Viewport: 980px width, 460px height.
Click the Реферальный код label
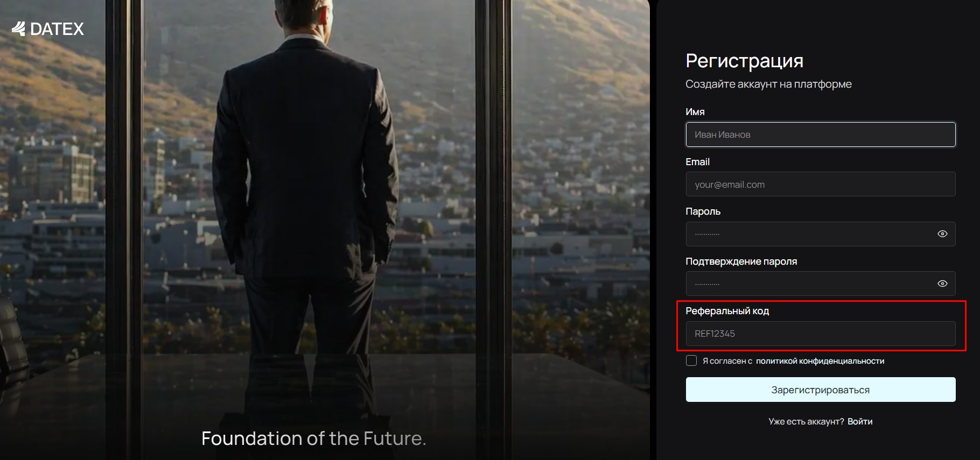tap(727, 311)
